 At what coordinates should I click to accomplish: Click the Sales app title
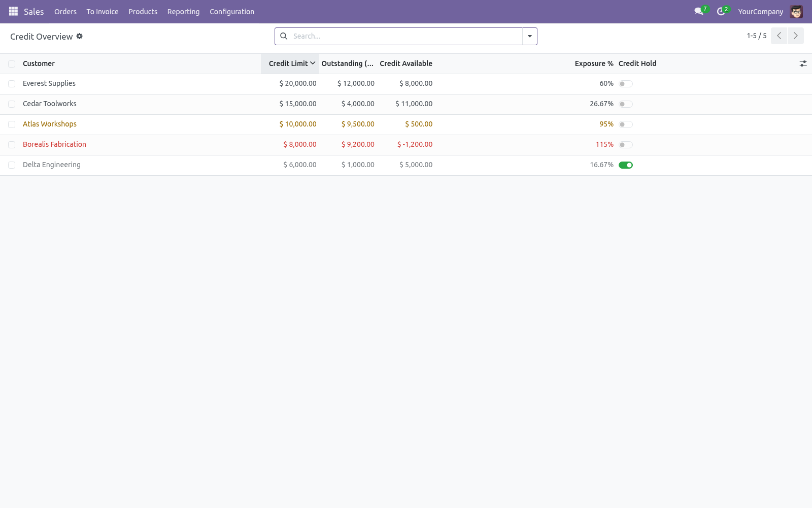34,11
